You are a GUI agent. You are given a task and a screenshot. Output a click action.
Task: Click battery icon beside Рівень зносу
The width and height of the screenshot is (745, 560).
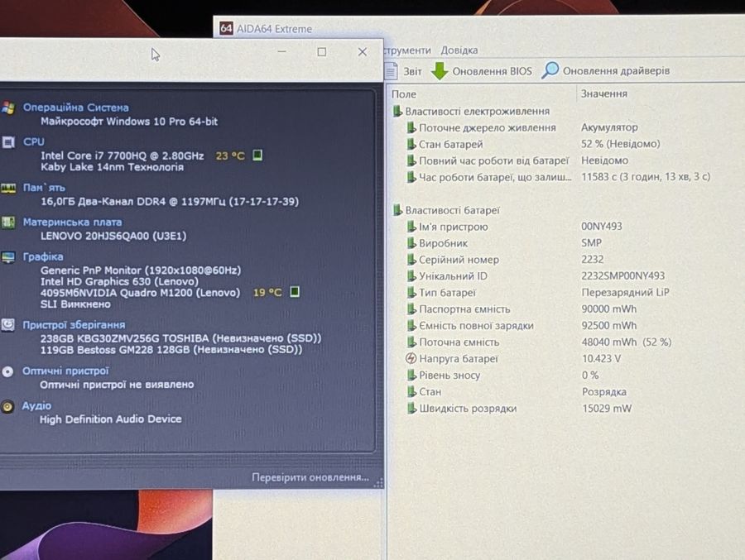[x=411, y=376]
